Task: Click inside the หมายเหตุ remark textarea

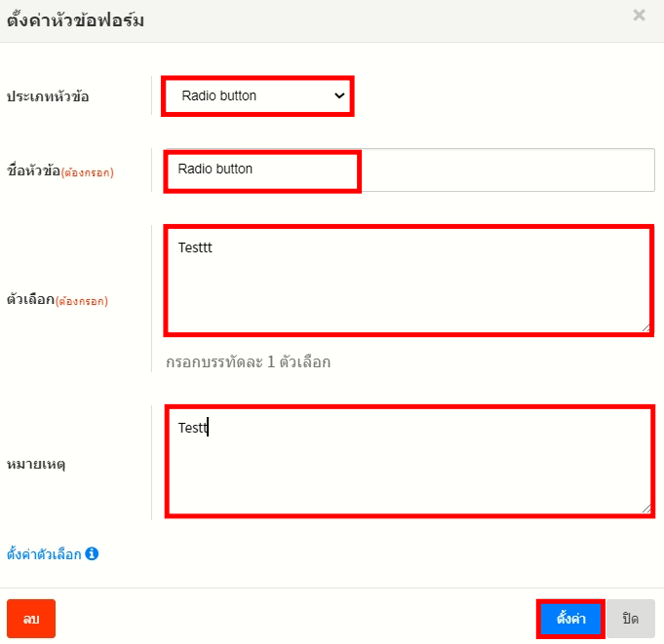Action: (x=408, y=461)
